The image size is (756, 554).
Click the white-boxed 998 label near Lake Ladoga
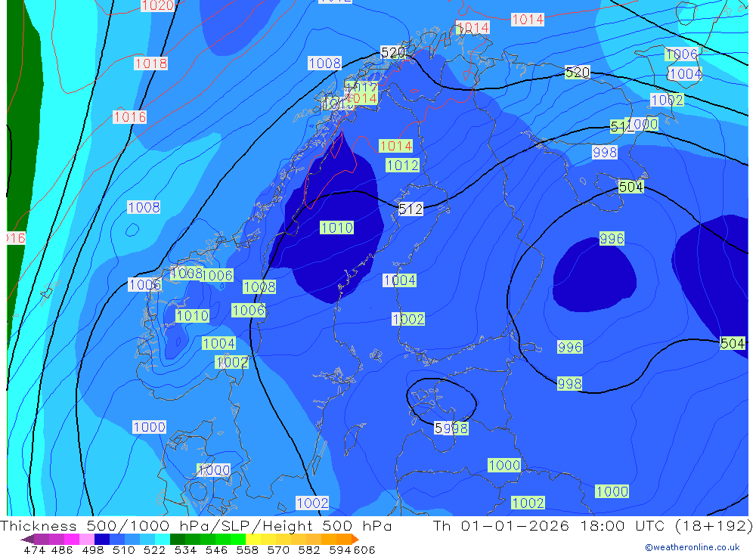(x=605, y=153)
